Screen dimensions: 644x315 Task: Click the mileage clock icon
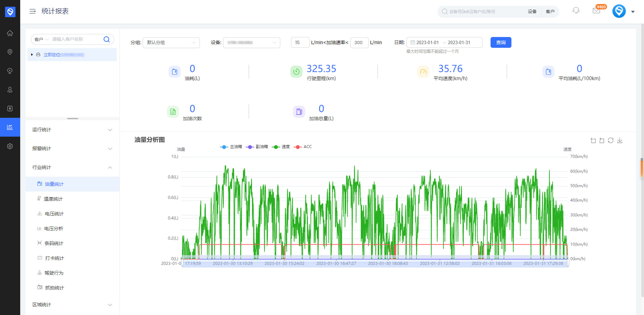point(296,72)
